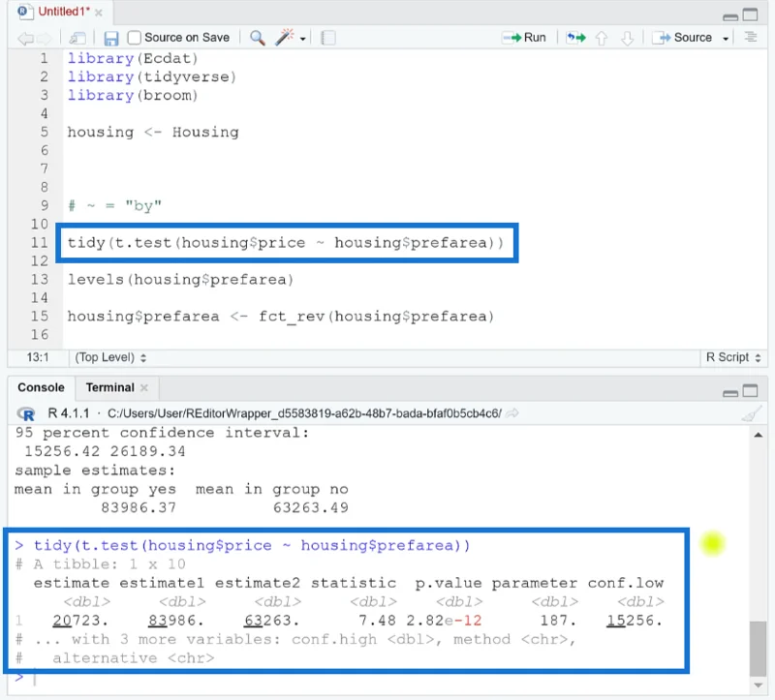
Task: Show the document outline icon
Action: point(751,37)
